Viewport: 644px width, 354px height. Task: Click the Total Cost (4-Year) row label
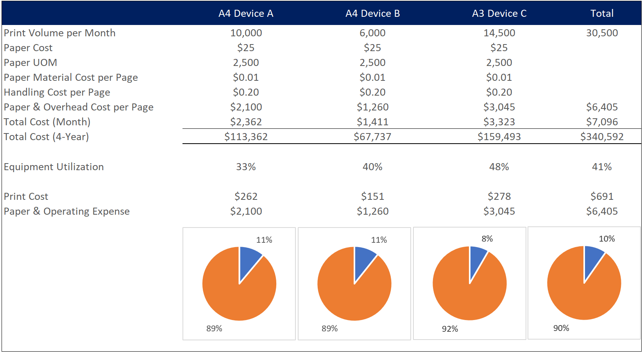(x=46, y=137)
